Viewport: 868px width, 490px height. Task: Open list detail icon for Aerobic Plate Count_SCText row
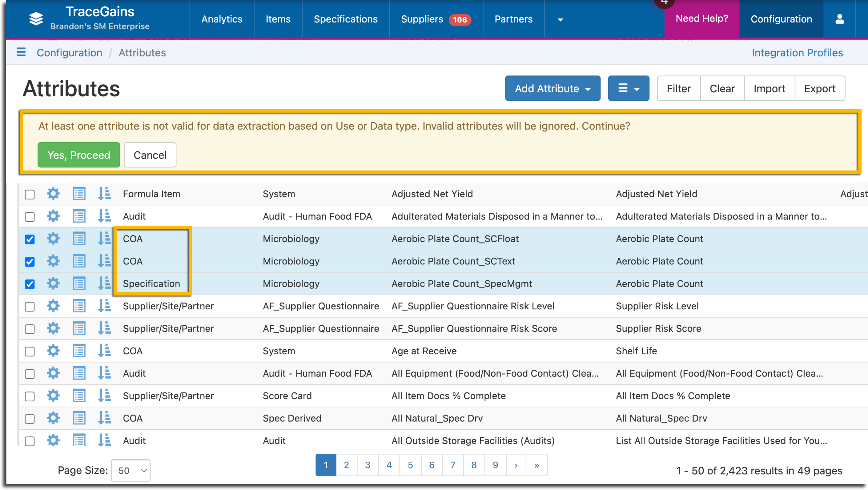[x=79, y=261]
